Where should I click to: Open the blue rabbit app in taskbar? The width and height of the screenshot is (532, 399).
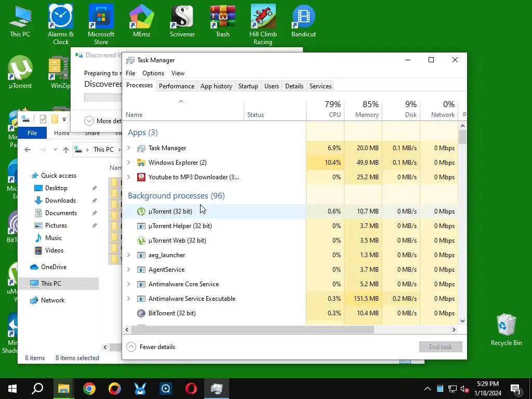(140, 389)
